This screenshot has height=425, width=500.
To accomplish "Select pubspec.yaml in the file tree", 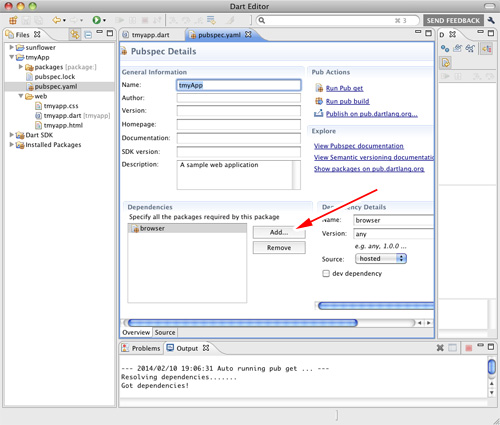I will [x=56, y=87].
